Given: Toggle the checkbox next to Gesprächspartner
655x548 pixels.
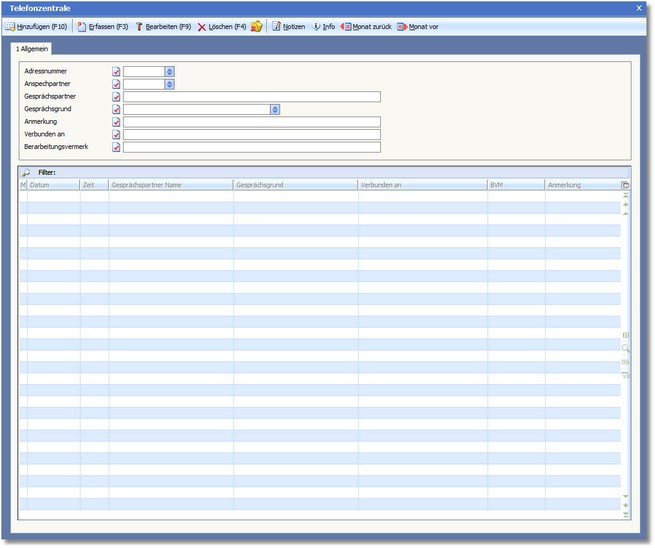Looking at the screenshot, I should coord(117,97).
